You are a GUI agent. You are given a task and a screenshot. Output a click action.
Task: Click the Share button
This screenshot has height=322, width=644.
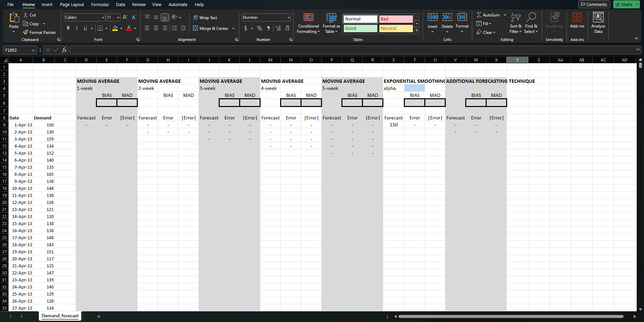(x=625, y=4)
